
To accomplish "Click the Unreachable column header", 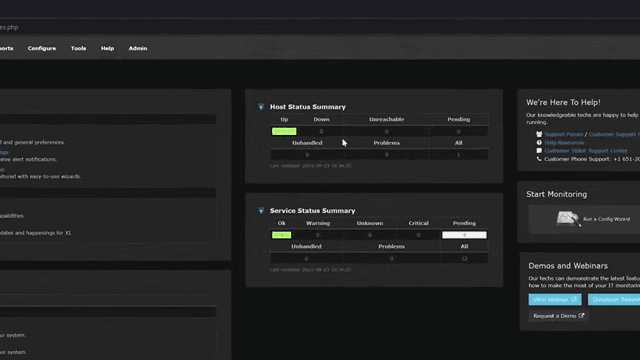I will 387,119.
